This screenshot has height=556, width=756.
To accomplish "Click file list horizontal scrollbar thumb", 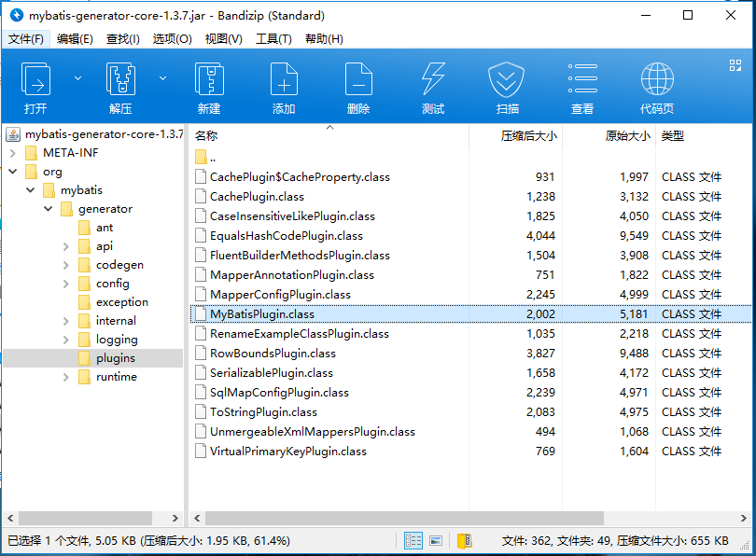I will (404, 519).
